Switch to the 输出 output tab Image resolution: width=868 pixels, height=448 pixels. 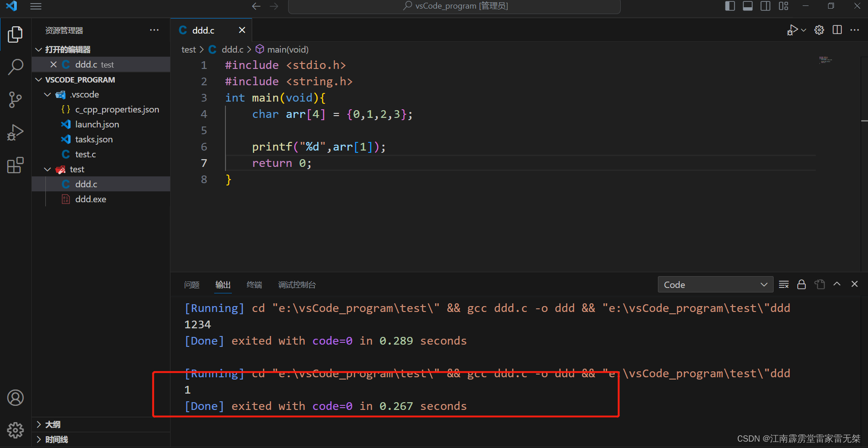coord(223,285)
